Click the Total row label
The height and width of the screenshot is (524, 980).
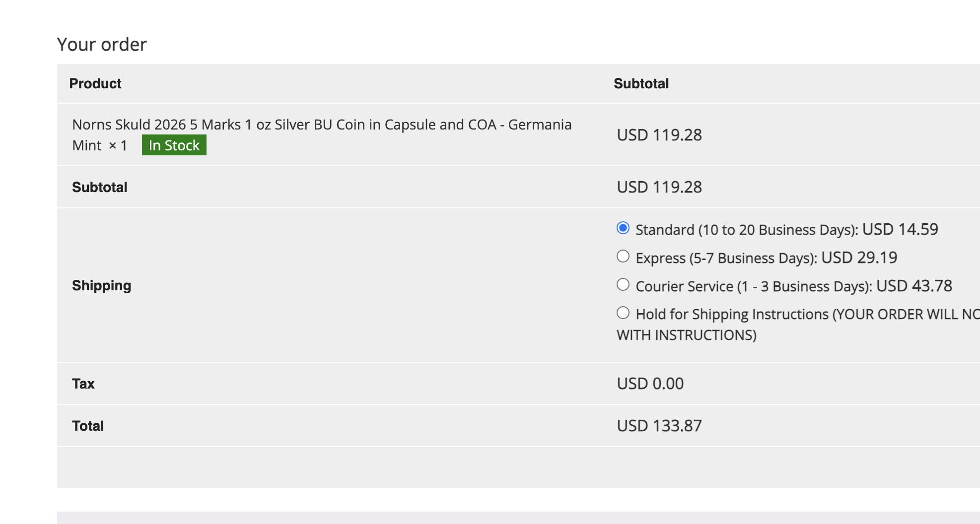[x=88, y=426]
